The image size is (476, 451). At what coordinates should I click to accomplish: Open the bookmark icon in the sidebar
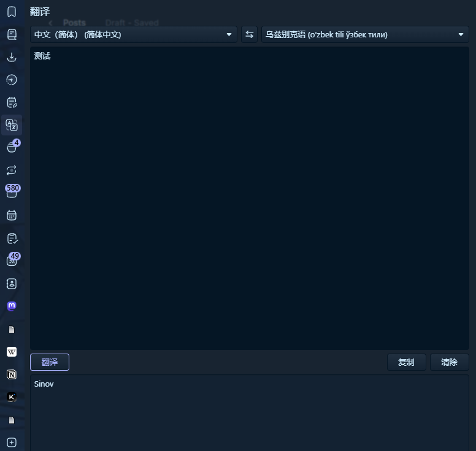click(12, 12)
